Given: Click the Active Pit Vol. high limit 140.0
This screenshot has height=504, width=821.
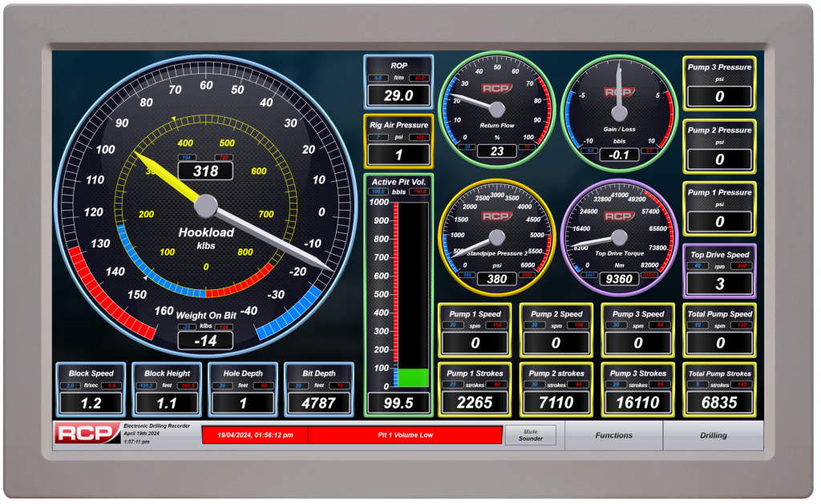Looking at the screenshot, I should pyautogui.click(x=420, y=192).
